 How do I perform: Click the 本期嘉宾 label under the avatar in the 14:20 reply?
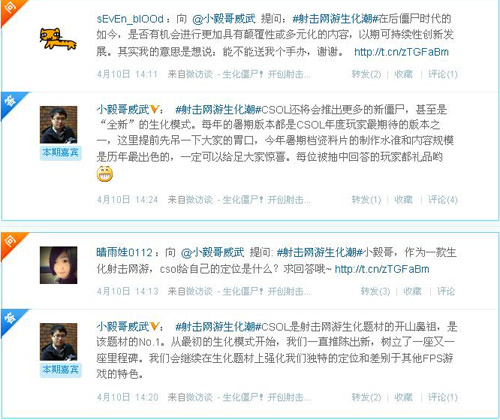pos(60,370)
